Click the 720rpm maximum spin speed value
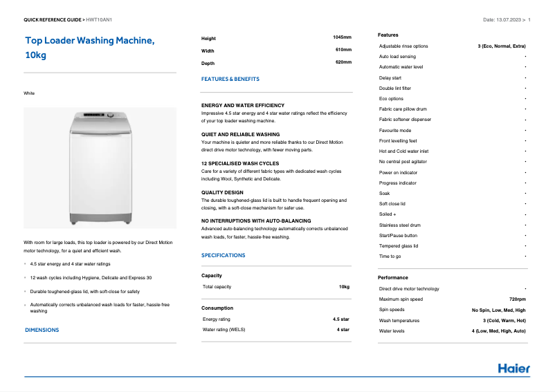Viewport: 555px width, 392px height. (x=517, y=299)
